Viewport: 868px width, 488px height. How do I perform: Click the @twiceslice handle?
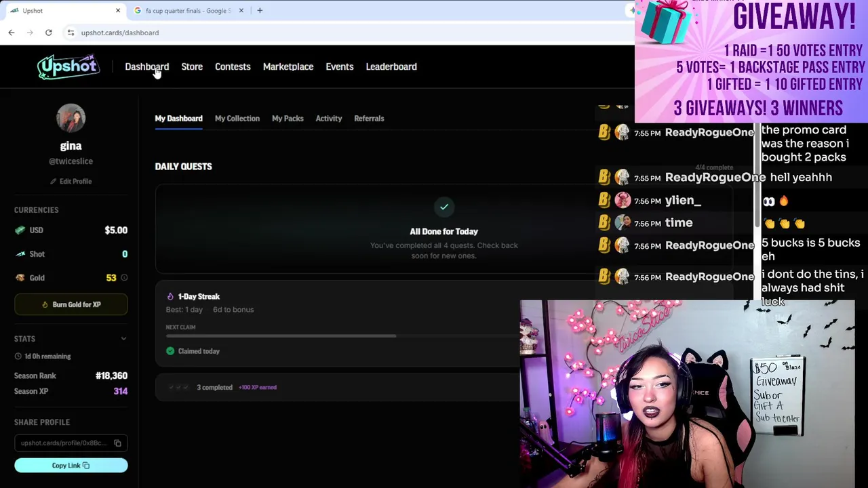tap(71, 161)
